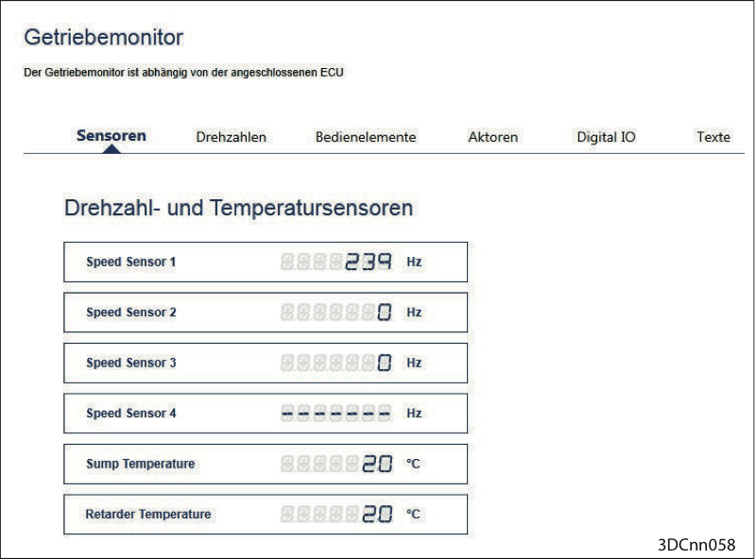
Task: Switch to the Sensoren tab
Action: [112, 136]
